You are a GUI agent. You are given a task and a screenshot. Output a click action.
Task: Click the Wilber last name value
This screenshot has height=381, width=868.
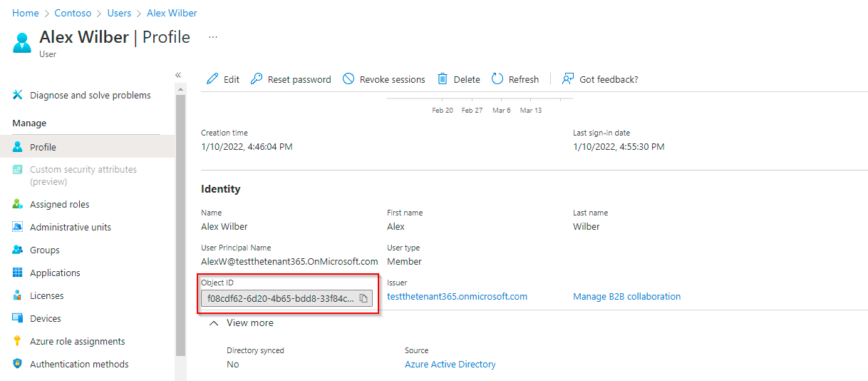pos(587,226)
